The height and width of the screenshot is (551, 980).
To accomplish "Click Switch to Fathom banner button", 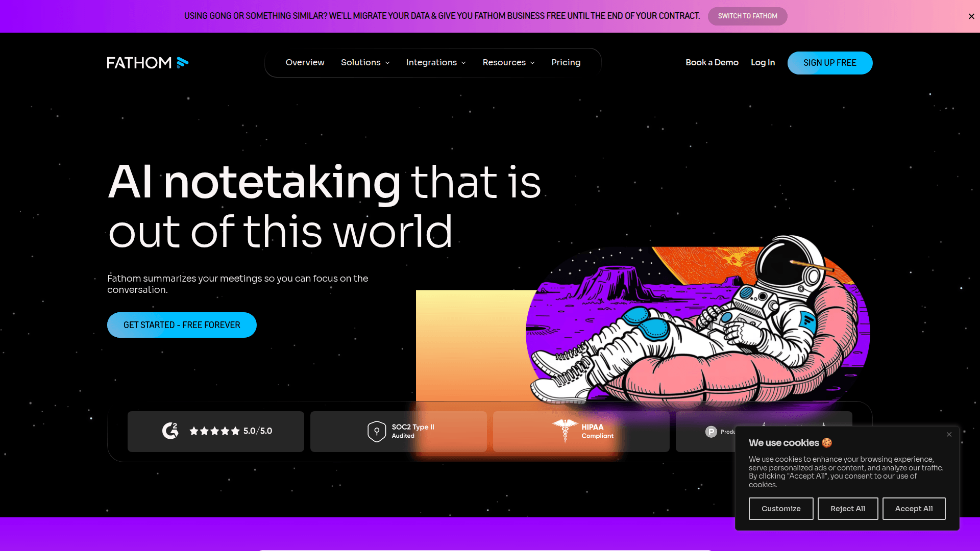I will pyautogui.click(x=747, y=16).
